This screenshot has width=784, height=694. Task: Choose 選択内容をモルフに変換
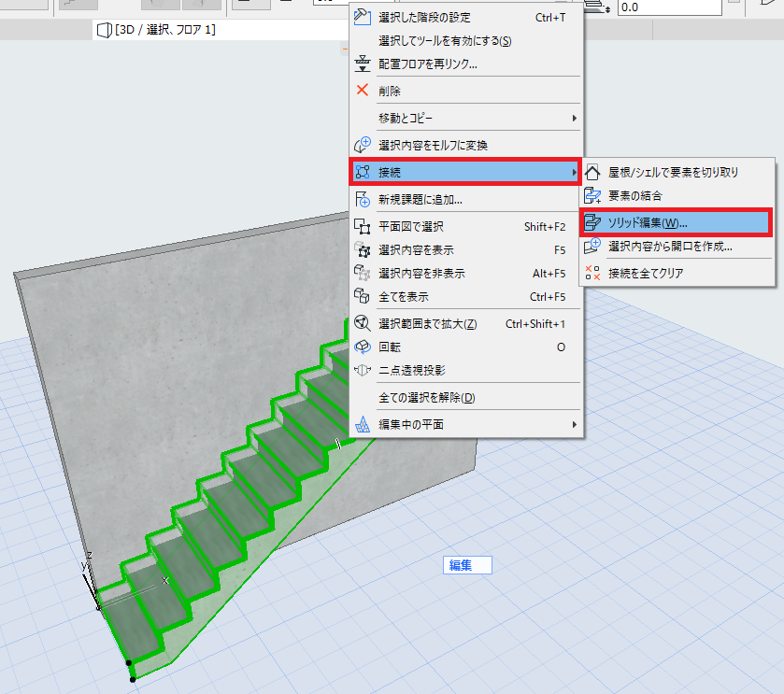[x=466, y=146]
